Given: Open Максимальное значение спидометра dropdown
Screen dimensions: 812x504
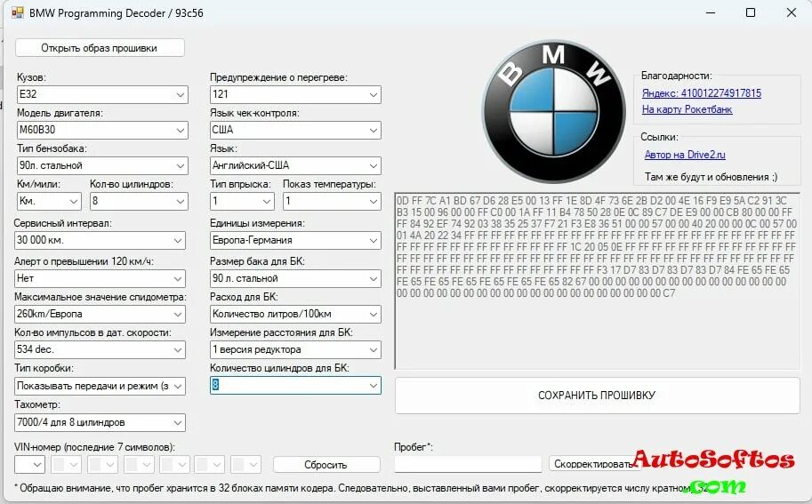Looking at the screenshot, I should tap(100, 314).
